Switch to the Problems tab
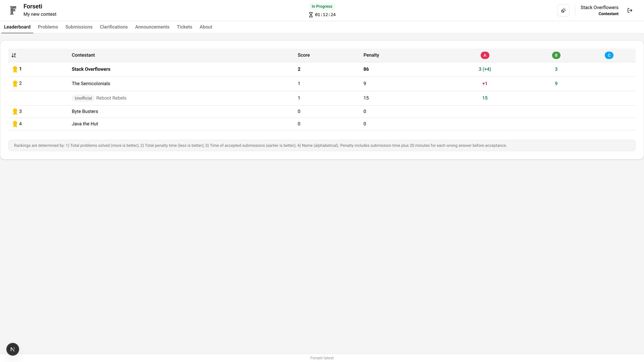 (48, 27)
